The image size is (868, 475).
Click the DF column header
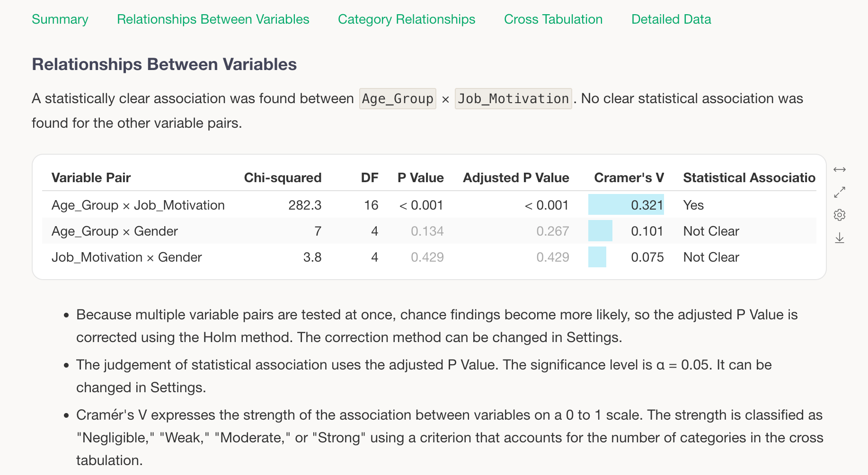coord(370,178)
